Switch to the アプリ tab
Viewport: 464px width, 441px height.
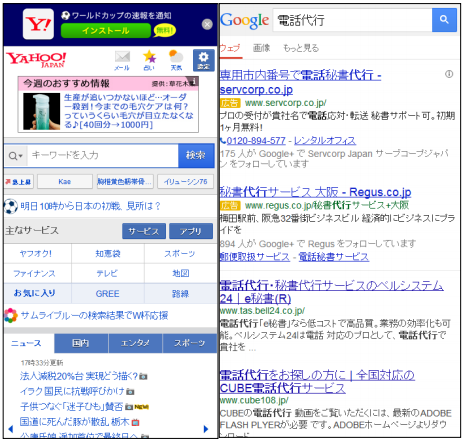click(x=191, y=231)
